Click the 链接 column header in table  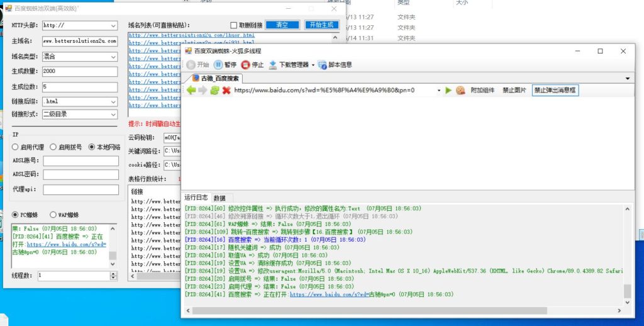click(137, 192)
